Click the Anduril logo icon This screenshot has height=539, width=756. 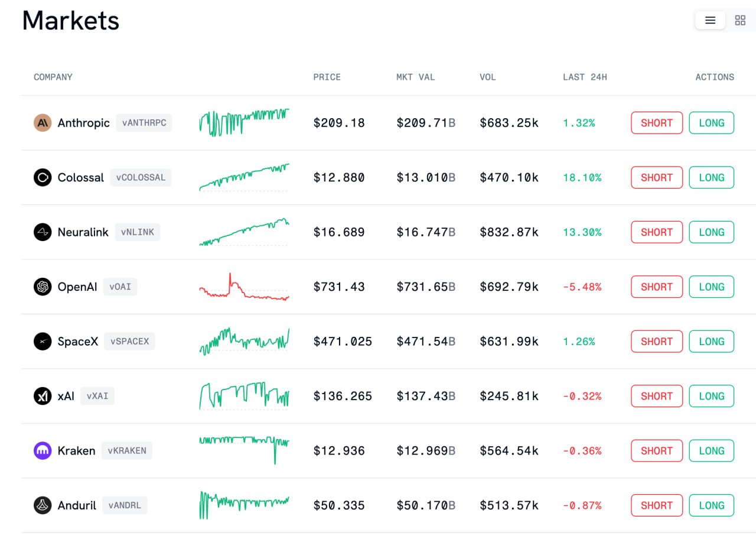click(43, 505)
